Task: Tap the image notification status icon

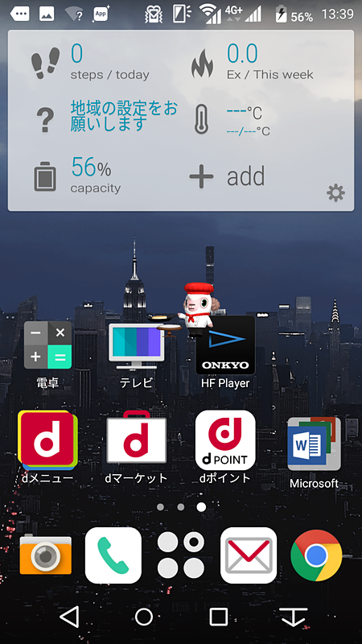Action: pos(47,14)
